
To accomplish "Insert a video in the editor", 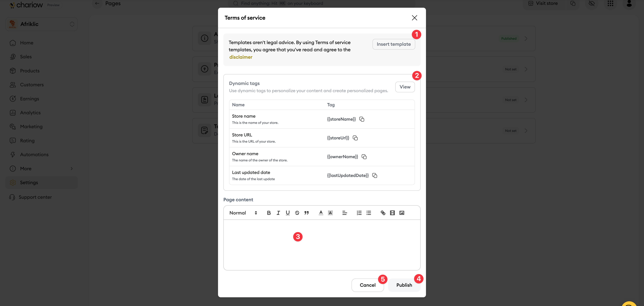I will click(x=392, y=213).
